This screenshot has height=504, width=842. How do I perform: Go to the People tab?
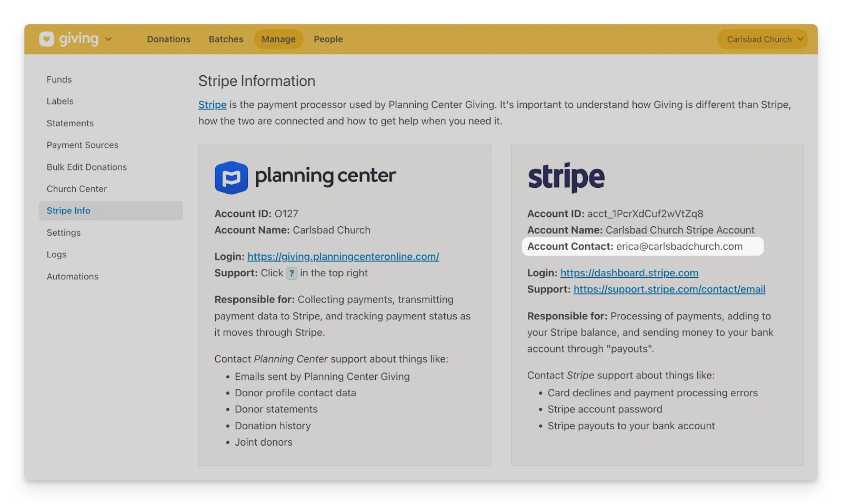(328, 39)
